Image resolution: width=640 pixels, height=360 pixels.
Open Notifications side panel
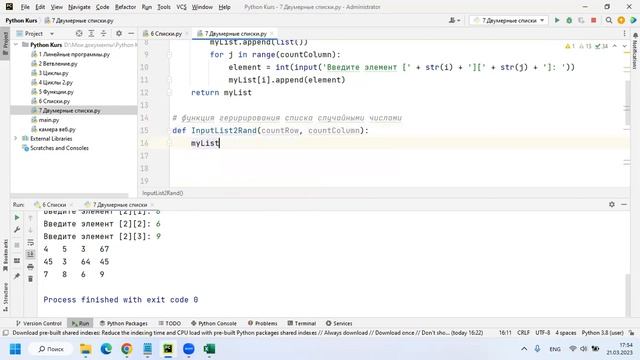(635, 51)
